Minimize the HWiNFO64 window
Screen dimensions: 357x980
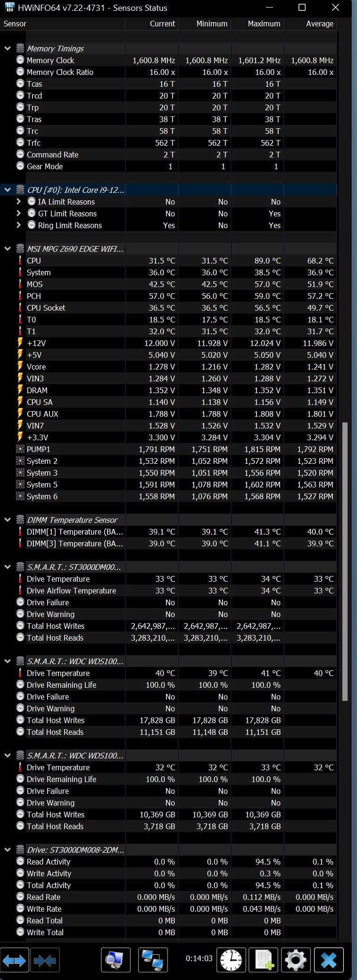[x=270, y=8]
